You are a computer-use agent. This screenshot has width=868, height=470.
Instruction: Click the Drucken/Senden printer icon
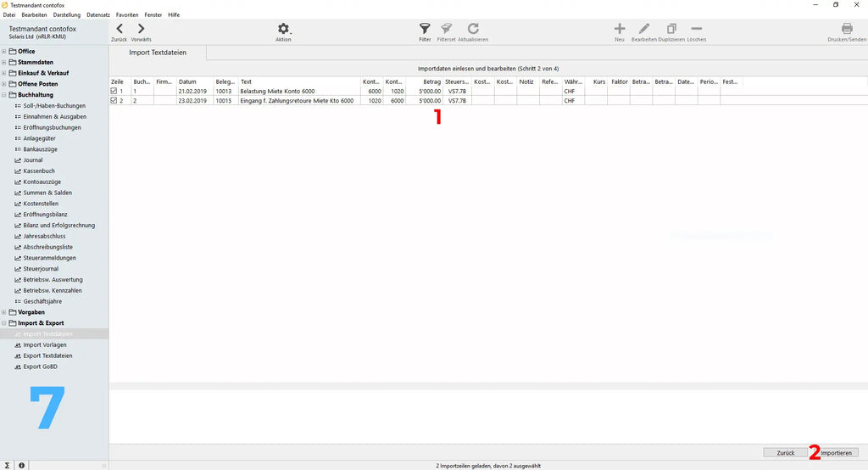click(x=846, y=30)
